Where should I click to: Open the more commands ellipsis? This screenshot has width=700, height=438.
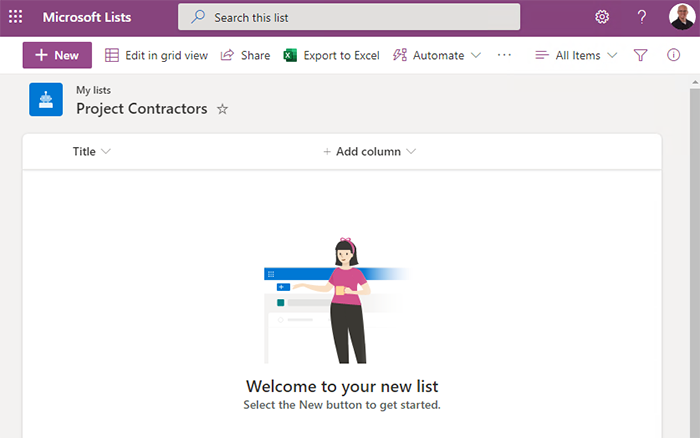[504, 55]
